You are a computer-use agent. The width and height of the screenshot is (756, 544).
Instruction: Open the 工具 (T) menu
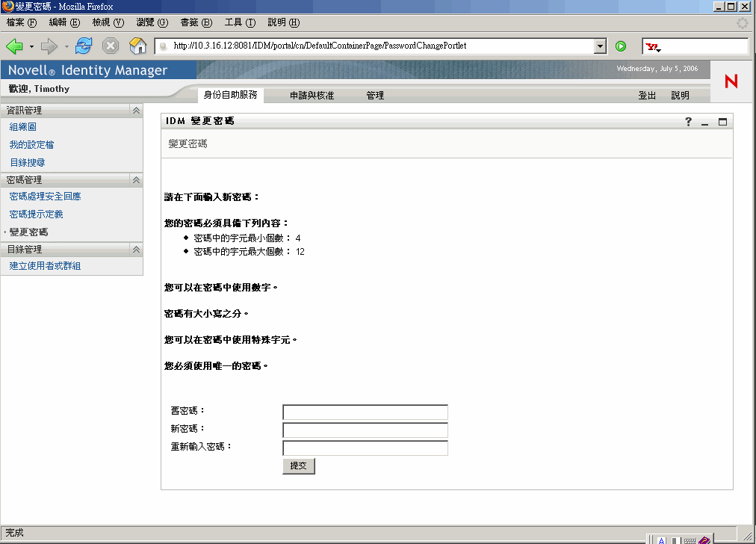240,22
